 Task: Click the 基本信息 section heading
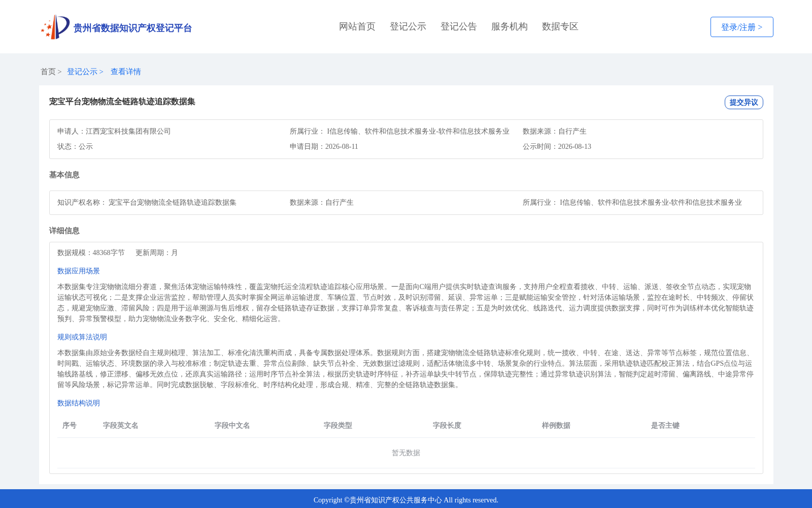click(64, 175)
